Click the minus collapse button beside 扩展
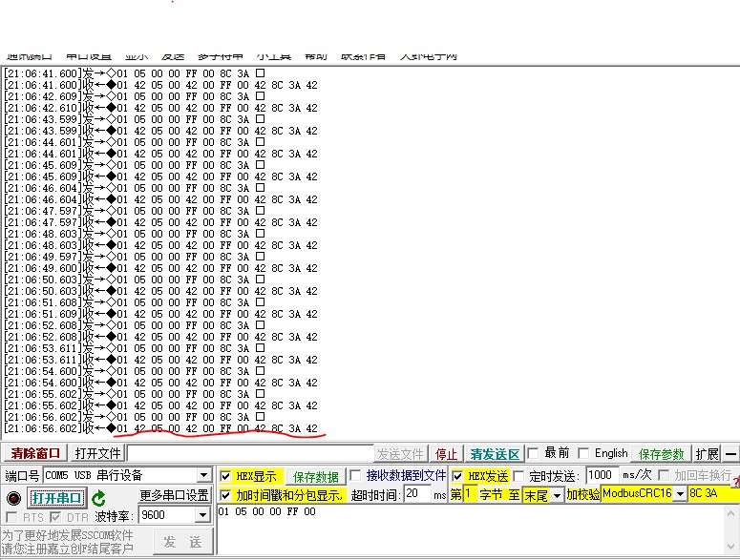The image size is (740, 560). click(x=730, y=454)
